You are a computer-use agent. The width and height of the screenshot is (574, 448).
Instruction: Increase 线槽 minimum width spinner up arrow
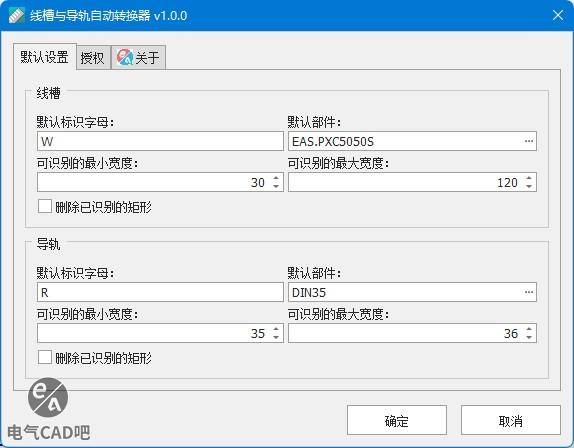click(x=276, y=178)
